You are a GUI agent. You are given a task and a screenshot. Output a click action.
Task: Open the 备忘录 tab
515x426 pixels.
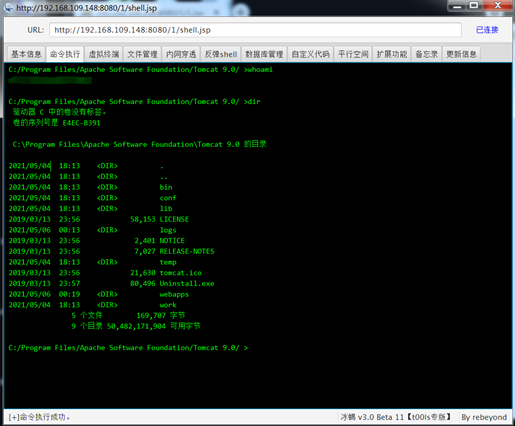tap(427, 54)
